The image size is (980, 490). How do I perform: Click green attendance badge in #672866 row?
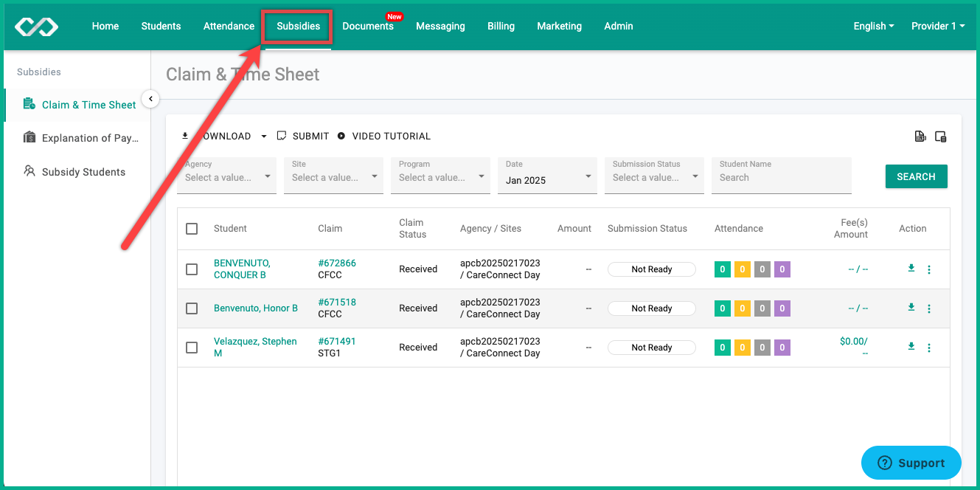(723, 269)
